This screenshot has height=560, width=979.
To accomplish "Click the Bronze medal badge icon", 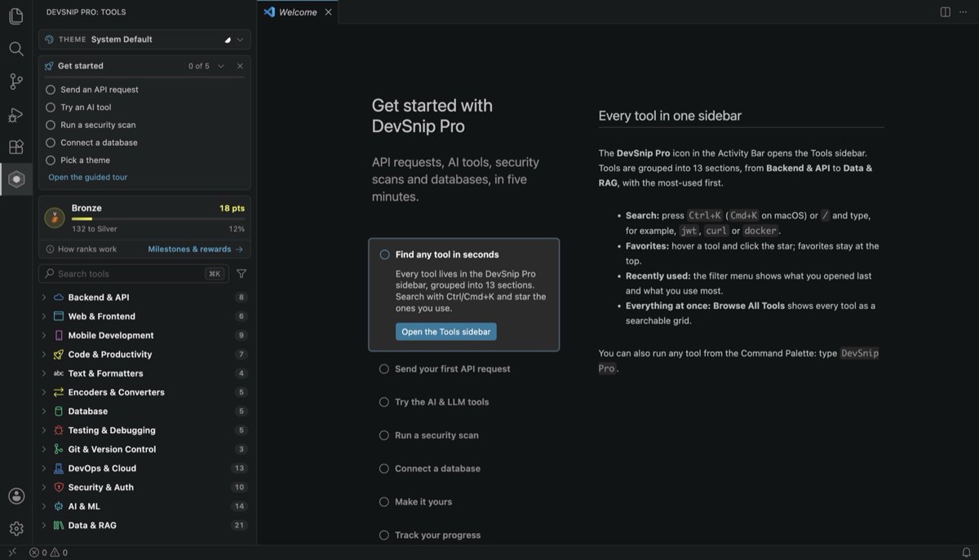I will click(x=55, y=218).
